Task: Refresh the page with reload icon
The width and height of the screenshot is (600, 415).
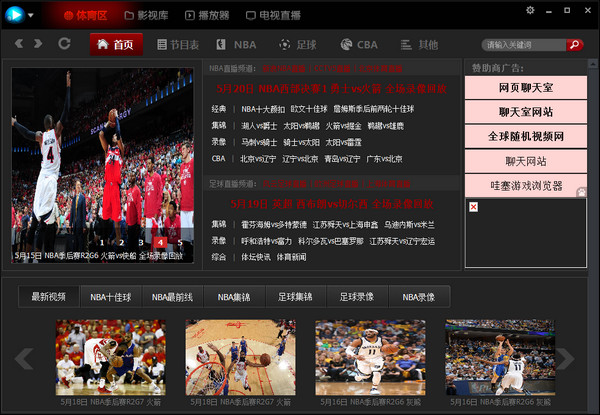Action: coord(64,44)
